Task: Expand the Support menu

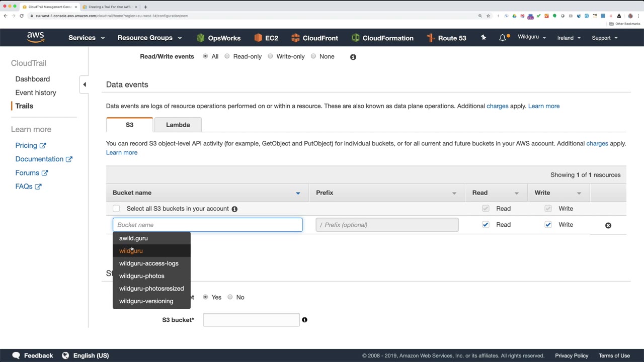Action: [x=604, y=38]
